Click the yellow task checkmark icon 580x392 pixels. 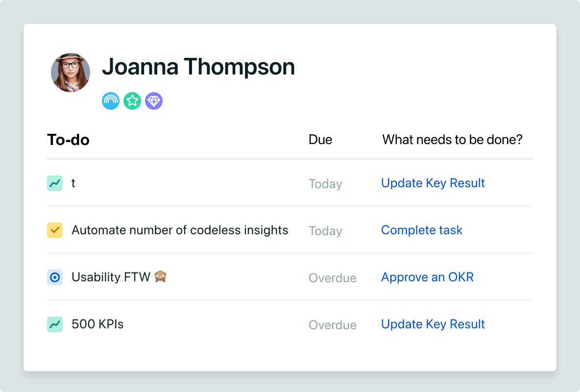tap(55, 230)
